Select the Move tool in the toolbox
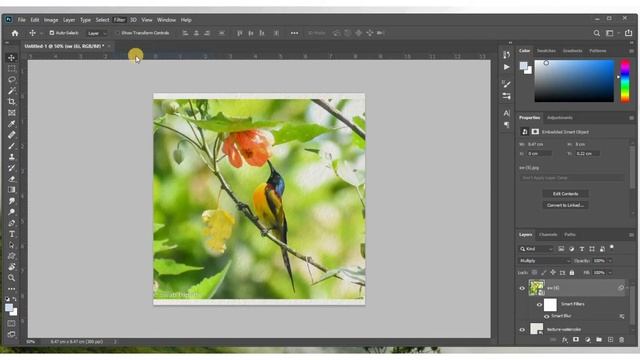640x360 pixels. click(11, 58)
